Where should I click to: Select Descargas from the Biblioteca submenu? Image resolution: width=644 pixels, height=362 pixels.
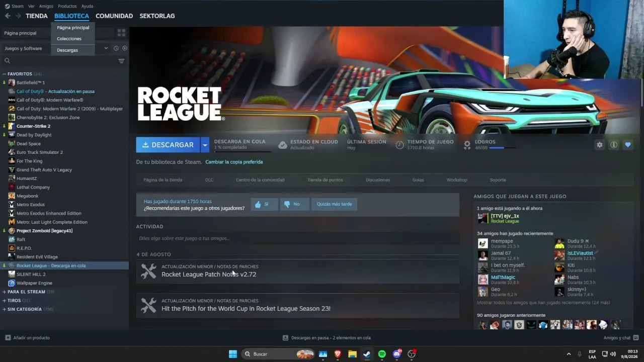pos(67,50)
